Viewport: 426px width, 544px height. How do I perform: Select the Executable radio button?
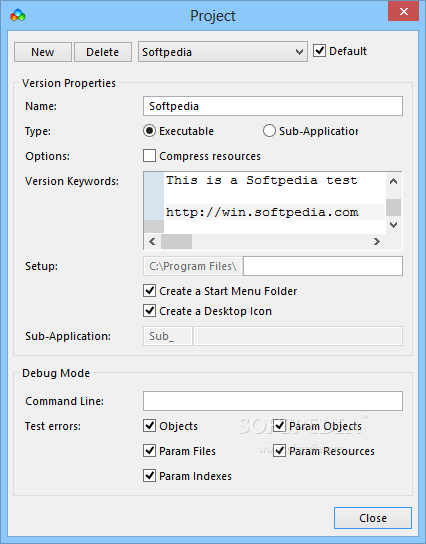pyautogui.click(x=149, y=131)
